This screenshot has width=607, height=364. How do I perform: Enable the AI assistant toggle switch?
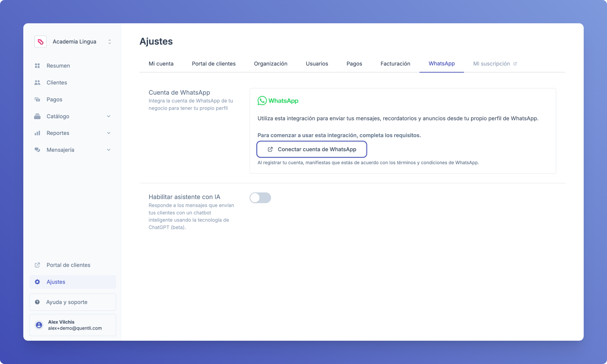pos(260,198)
